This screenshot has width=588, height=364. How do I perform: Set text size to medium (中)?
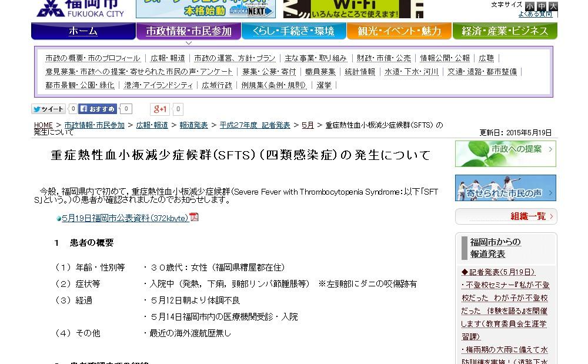click(x=542, y=6)
